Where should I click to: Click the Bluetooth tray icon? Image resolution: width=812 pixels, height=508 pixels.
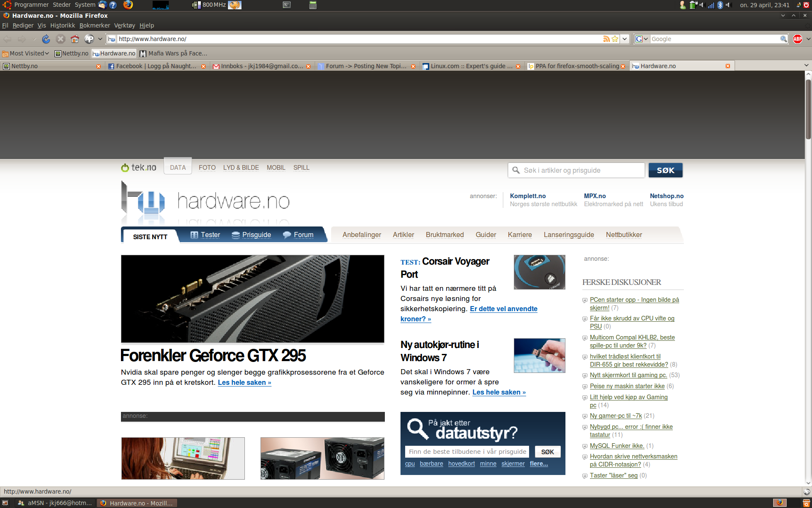[720, 5]
